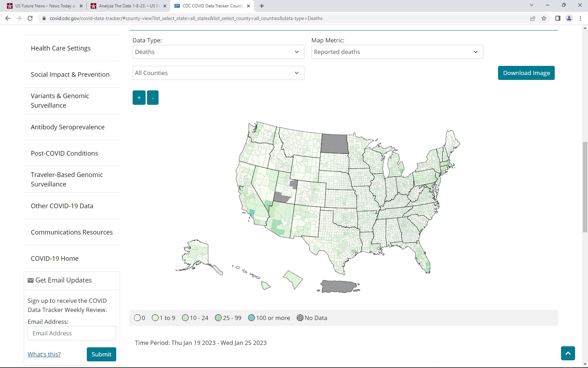Image resolution: width=588 pixels, height=368 pixels.
Task: Click the Download Image button
Action: pos(526,73)
